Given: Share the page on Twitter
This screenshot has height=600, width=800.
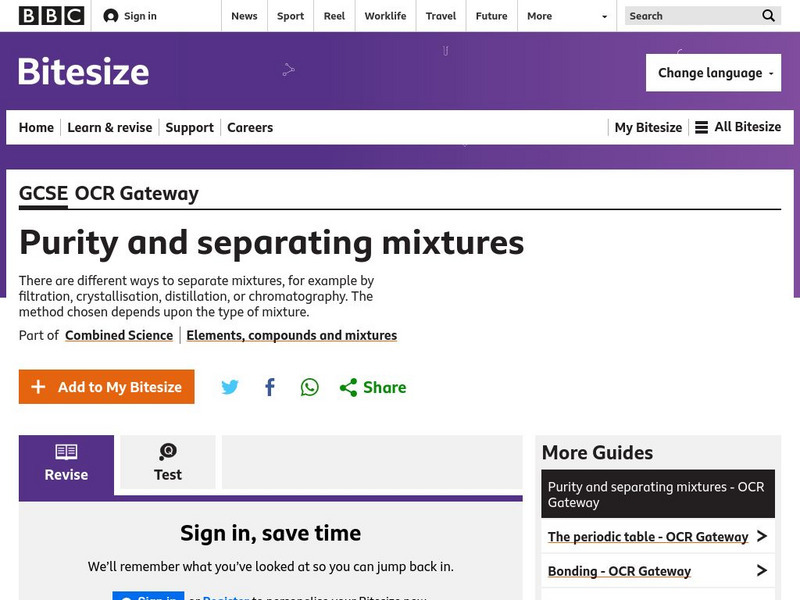Looking at the screenshot, I should click(x=230, y=387).
